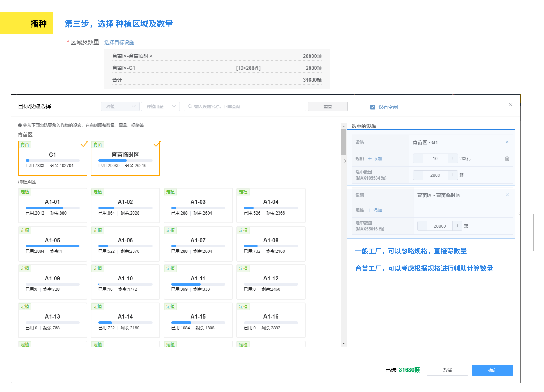Image resolution: width=544 pixels, height=392 pixels.
Task: Click the search magnifier in facility name field
Action: coord(189,106)
